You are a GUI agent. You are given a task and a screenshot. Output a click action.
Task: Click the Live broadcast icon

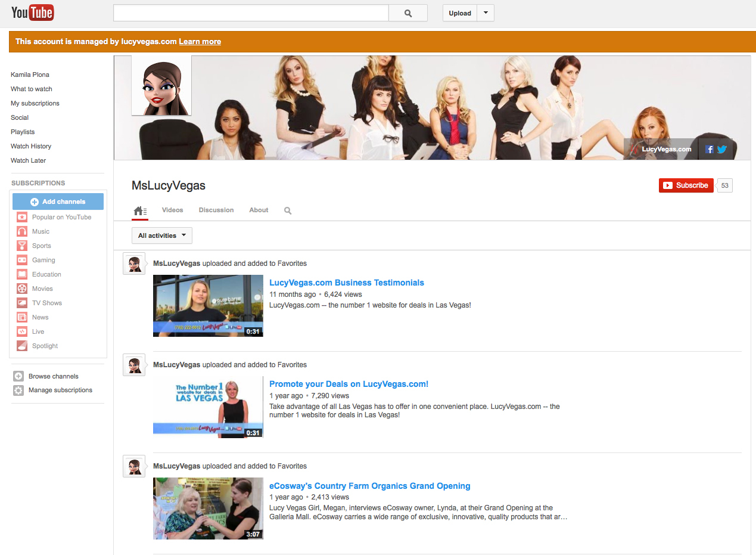click(22, 331)
